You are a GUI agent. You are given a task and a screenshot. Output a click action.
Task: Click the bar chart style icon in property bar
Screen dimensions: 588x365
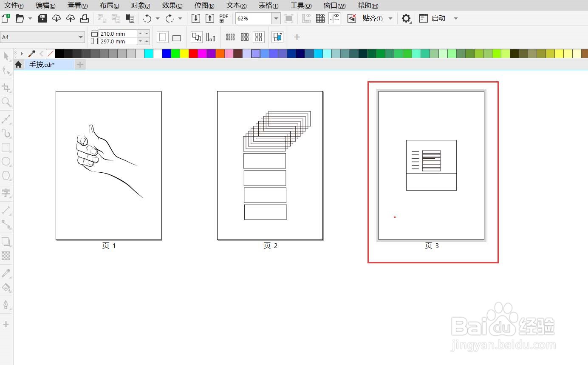[211, 37]
